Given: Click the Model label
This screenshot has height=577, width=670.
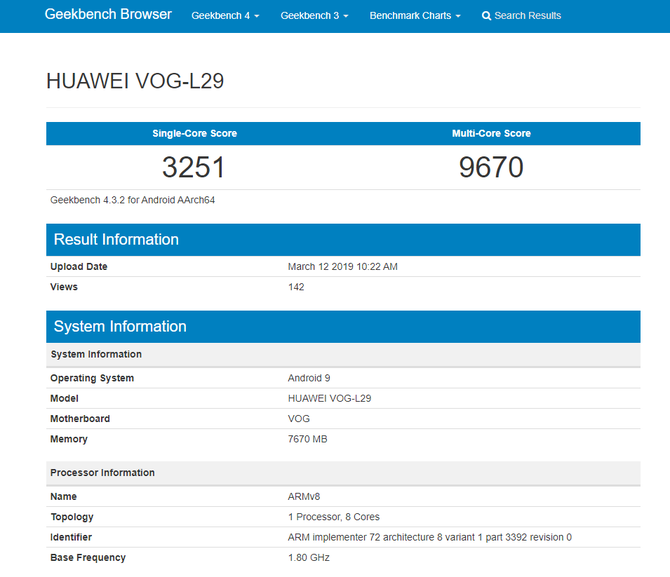Looking at the screenshot, I should (x=64, y=398).
